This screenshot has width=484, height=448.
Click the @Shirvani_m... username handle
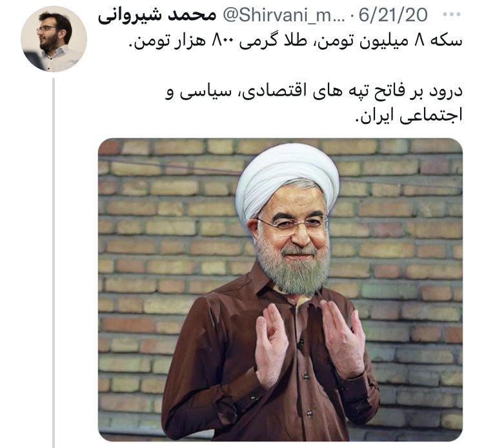[x=284, y=15]
